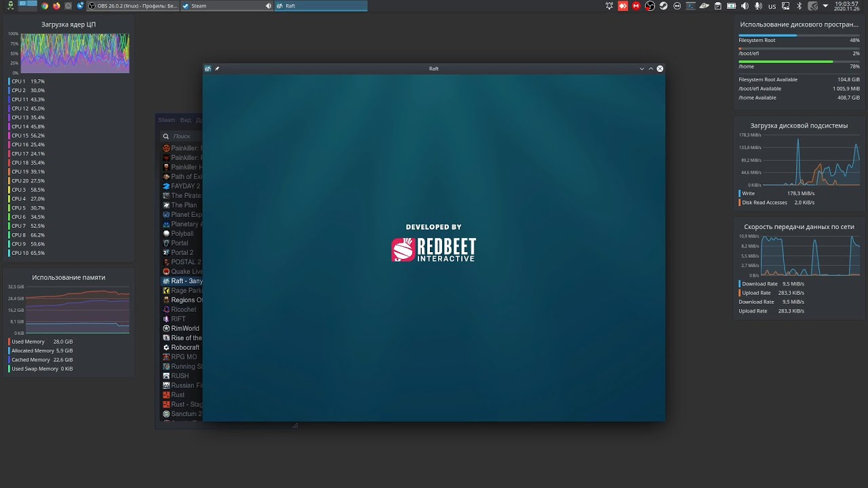
Task: Open the Bluetooth tray icon
Action: click(799, 5)
